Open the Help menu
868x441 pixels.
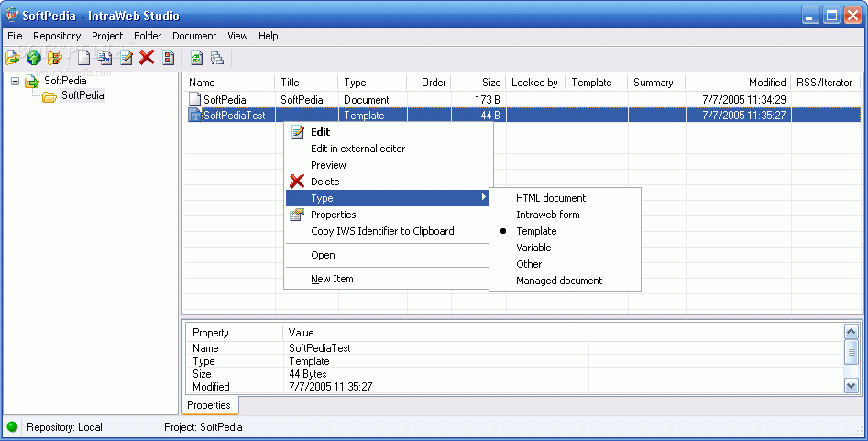269,36
